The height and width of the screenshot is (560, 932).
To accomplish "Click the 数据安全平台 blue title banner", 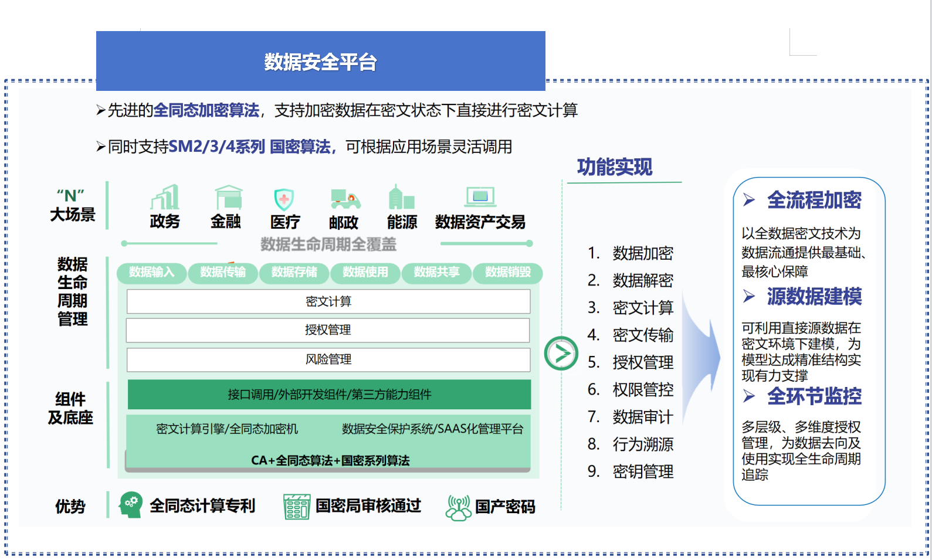I will tap(320, 62).
